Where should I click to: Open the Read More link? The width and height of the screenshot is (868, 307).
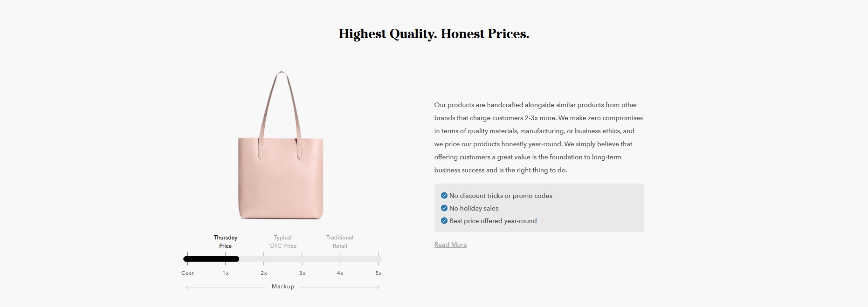click(450, 245)
